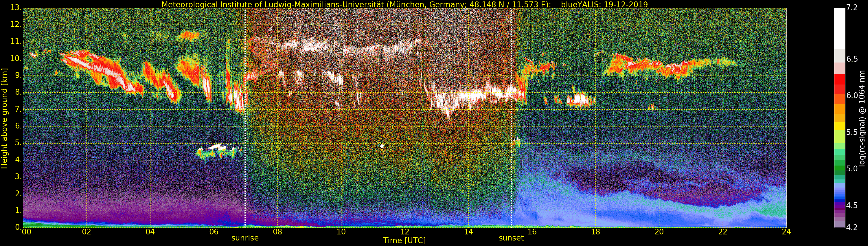Viewport: 868px width, 246px height.
Task: Click the colorbar value label '5.0'
Action: (x=852, y=169)
